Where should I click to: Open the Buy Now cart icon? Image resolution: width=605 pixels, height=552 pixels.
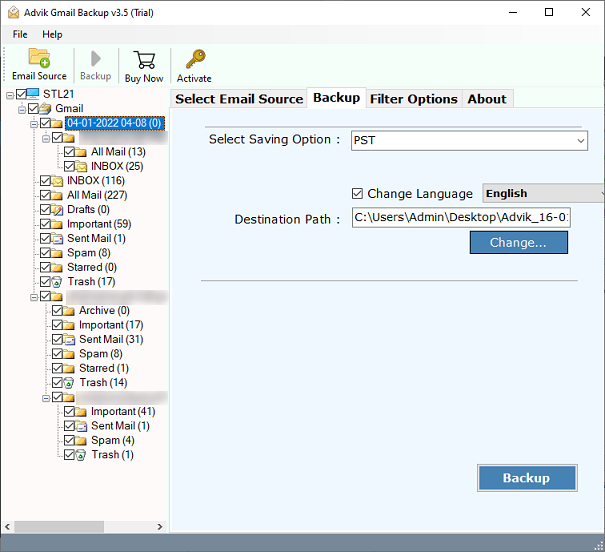click(x=144, y=59)
